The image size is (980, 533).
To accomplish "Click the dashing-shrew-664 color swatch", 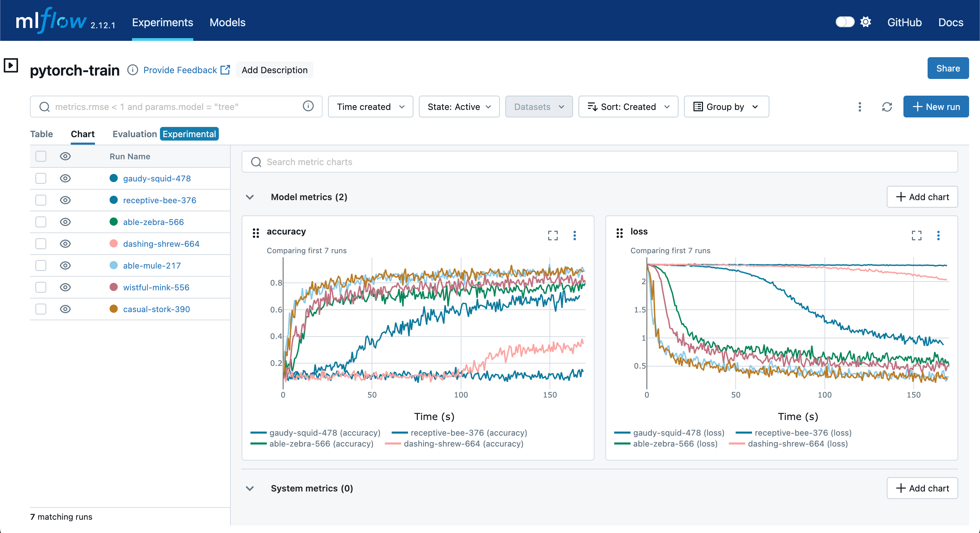I will pyautogui.click(x=113, y=243).
